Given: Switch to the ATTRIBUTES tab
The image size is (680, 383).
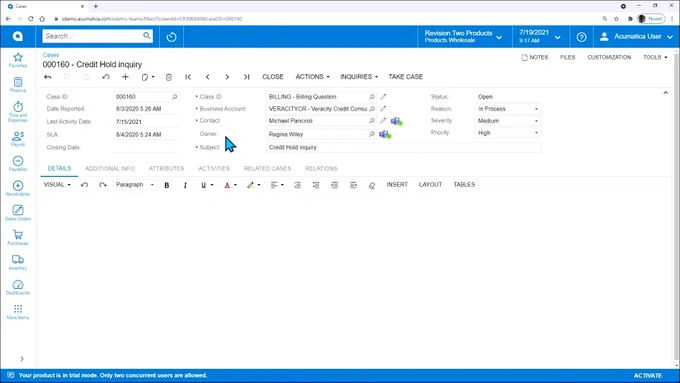Looking at the screenshot, I should [167, 169].
